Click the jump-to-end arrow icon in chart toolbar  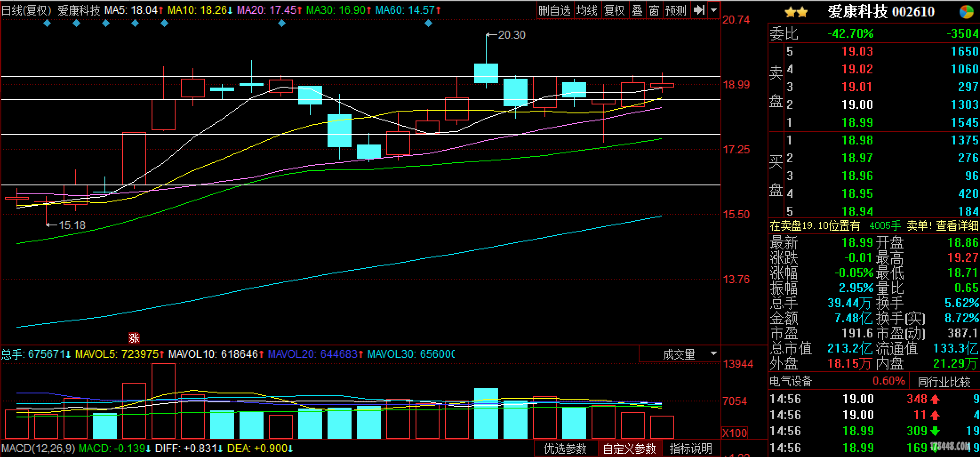tap(699, 10)
